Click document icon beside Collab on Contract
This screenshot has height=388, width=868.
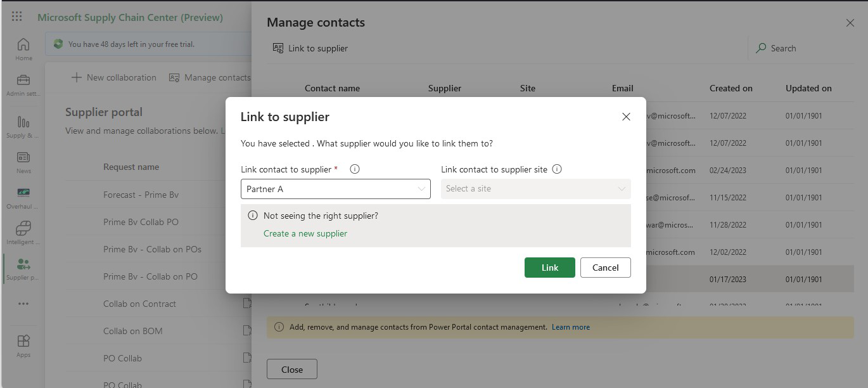[248, 304]
